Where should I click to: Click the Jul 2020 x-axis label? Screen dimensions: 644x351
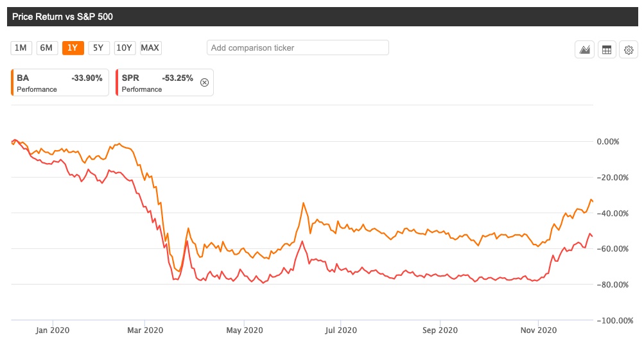click(x=341, y=330)
